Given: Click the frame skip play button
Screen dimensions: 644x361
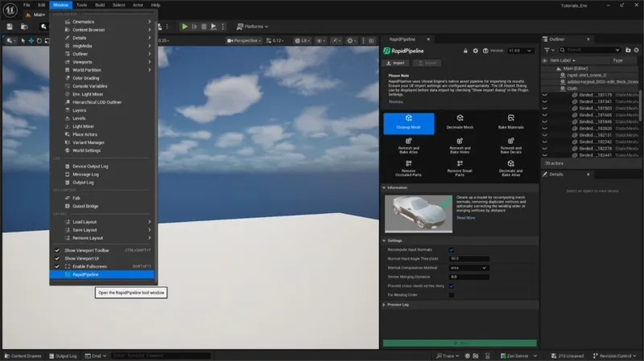Looking at the screenshot, I should pos(194,27).
